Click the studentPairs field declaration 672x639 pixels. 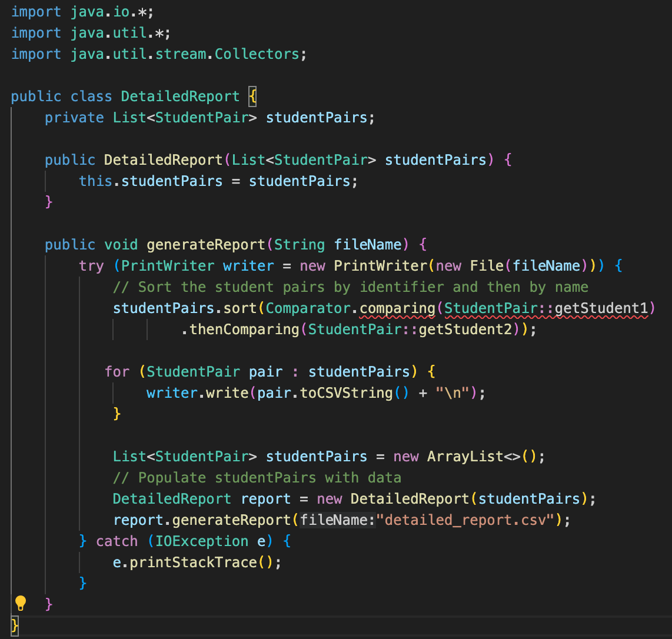[x=317, y=117]
